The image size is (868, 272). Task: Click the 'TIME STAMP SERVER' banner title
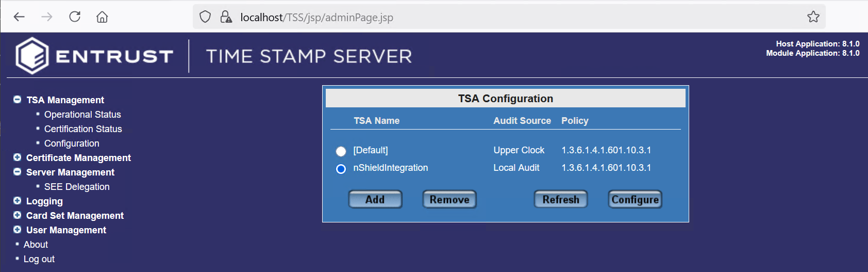point(309,56)
